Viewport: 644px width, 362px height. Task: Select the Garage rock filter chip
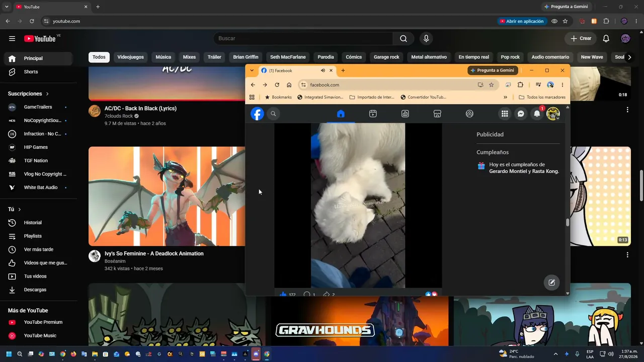(386, 57)
